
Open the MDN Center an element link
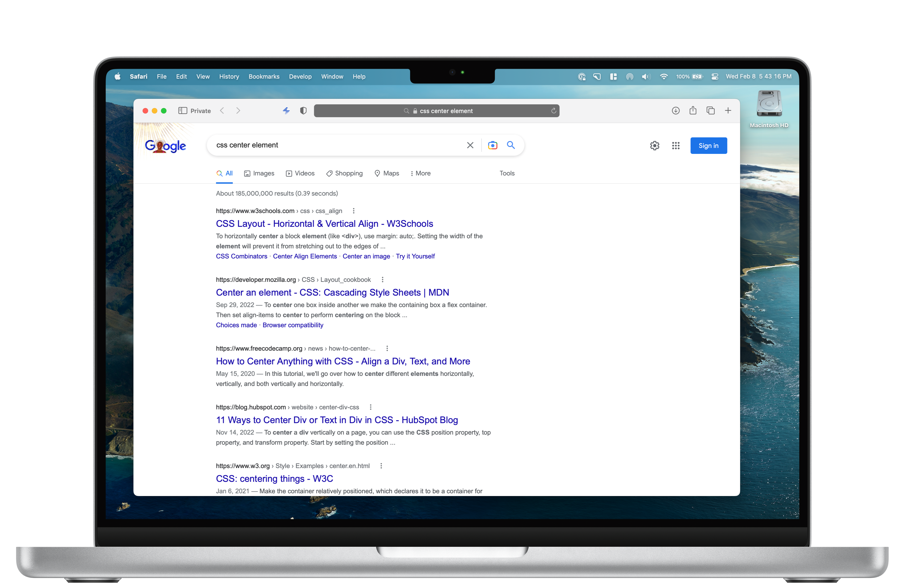[x=332, y=292]
